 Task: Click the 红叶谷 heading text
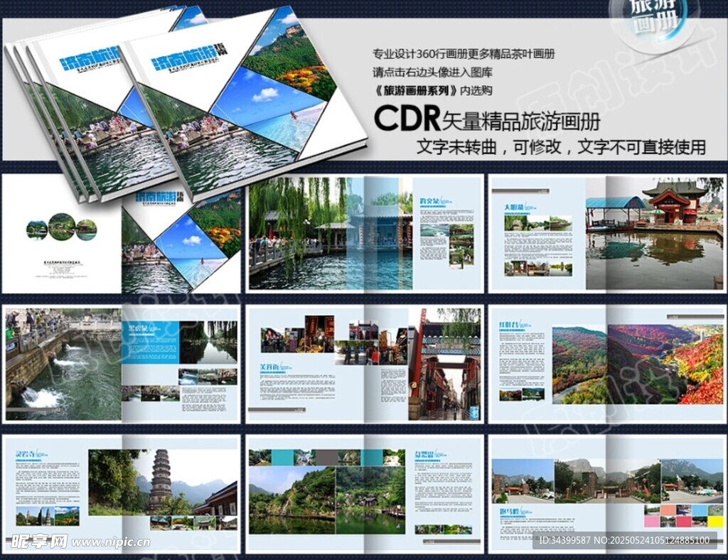(508, 324)
